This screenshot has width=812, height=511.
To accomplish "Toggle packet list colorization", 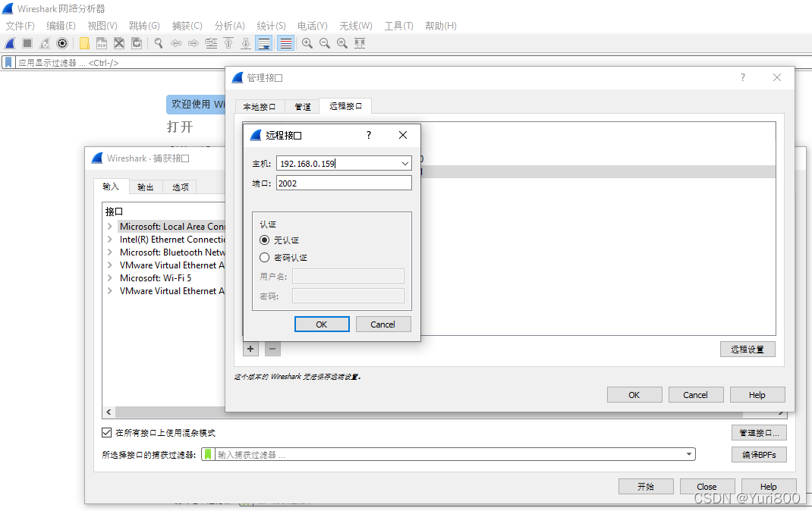I will coord(286,43).
